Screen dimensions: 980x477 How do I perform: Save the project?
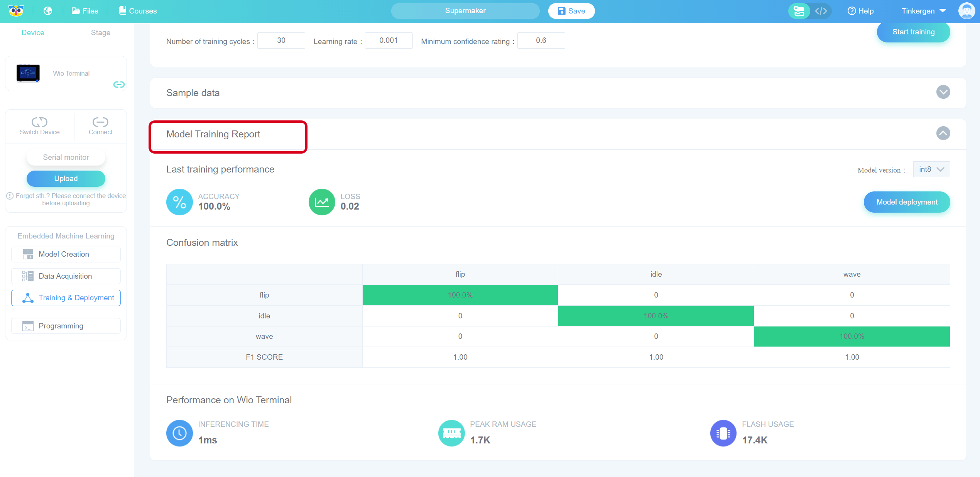point(571,11)
